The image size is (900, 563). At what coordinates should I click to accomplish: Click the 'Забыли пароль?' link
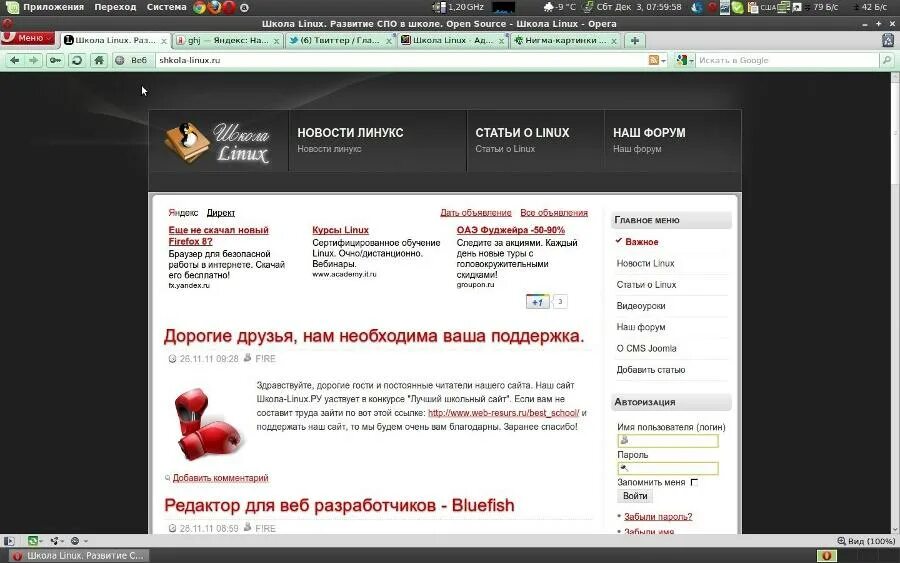click(x=658, y=517)
